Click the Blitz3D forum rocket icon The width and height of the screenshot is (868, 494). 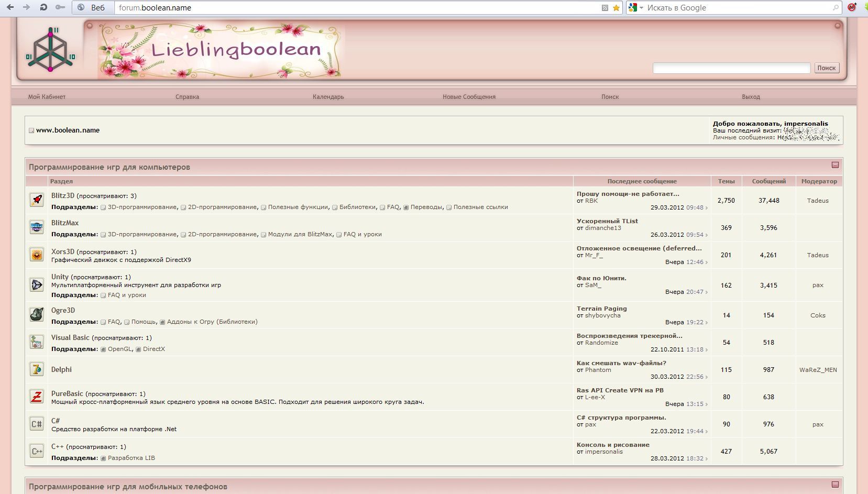tap(37, 200)
